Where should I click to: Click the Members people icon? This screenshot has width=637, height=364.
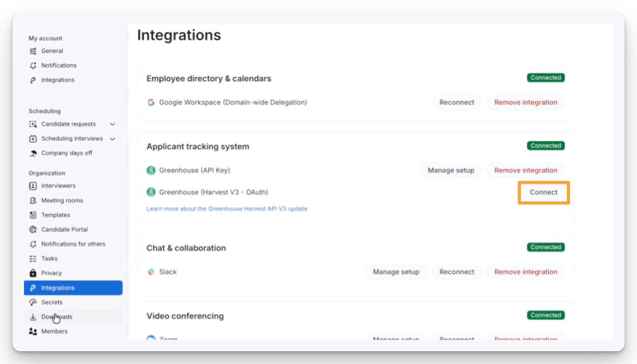33,331
